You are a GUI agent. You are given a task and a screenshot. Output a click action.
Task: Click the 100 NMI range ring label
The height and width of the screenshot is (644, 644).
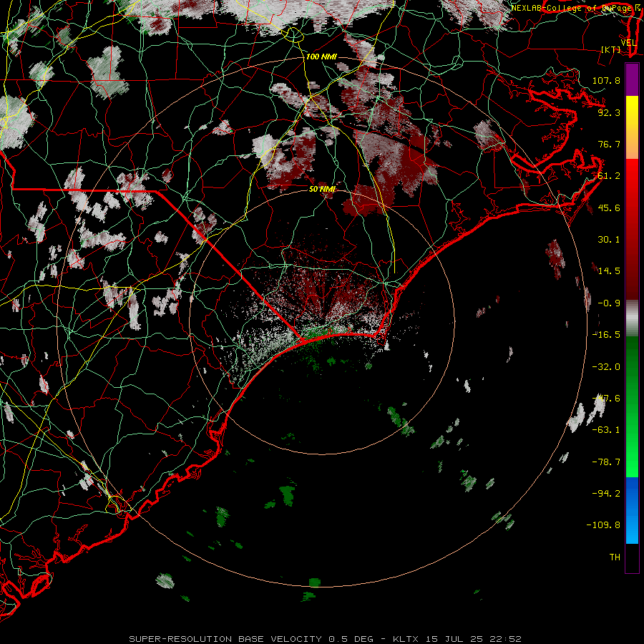[x=321, y=57]
